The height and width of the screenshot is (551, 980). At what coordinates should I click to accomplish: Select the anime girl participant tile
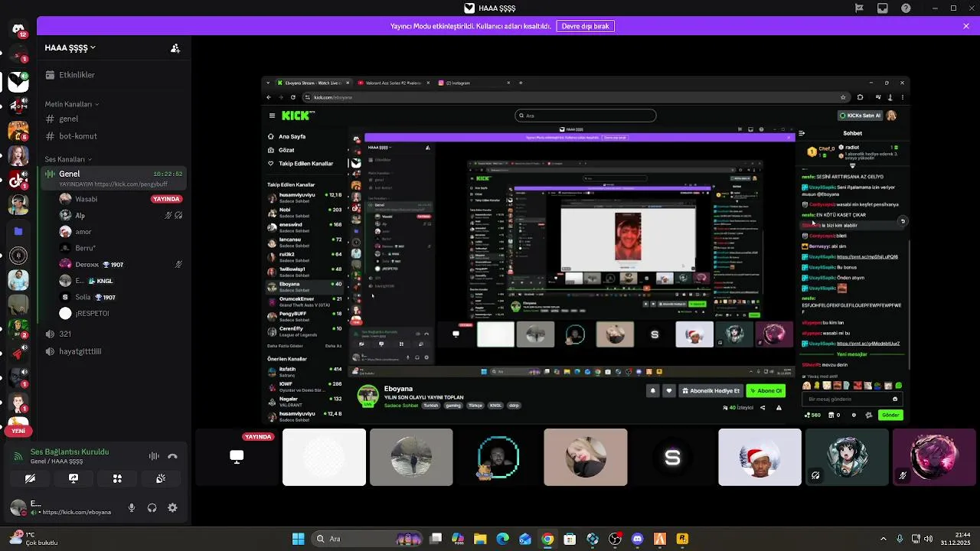coord(847,457)
